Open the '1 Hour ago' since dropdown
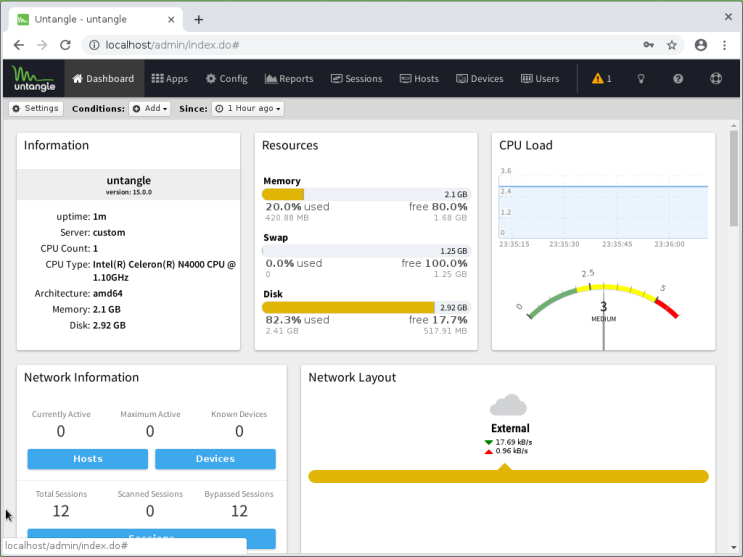The width and height of the screenshot is (743, 557). (248, 109)
